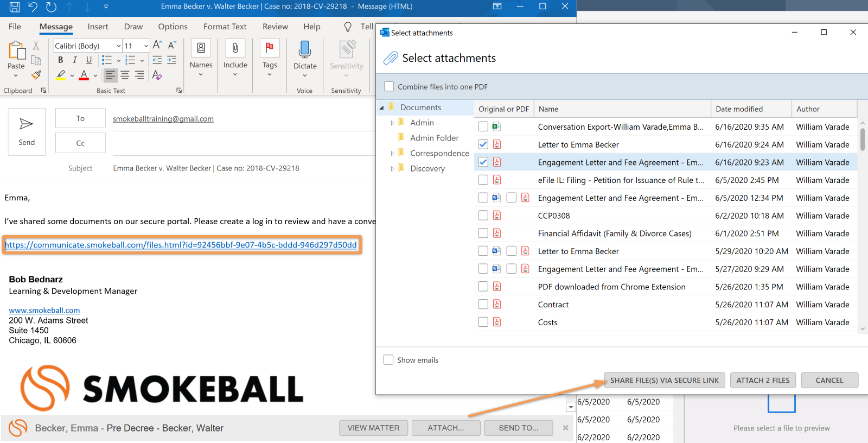Click the Tell me lightbulb icon
The height and width of the screenshot is (443, 868).
tap(348, 27)
